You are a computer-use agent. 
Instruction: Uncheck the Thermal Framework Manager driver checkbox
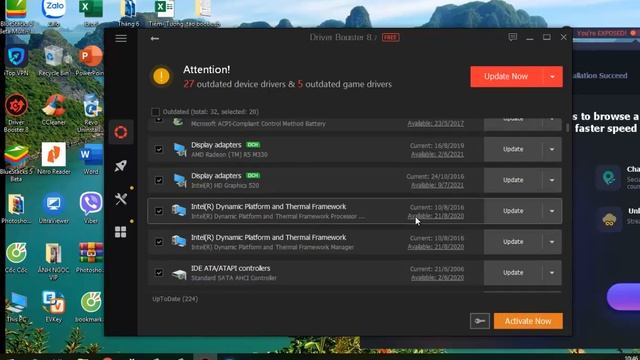pyautogui.click(x=159, y=242)
